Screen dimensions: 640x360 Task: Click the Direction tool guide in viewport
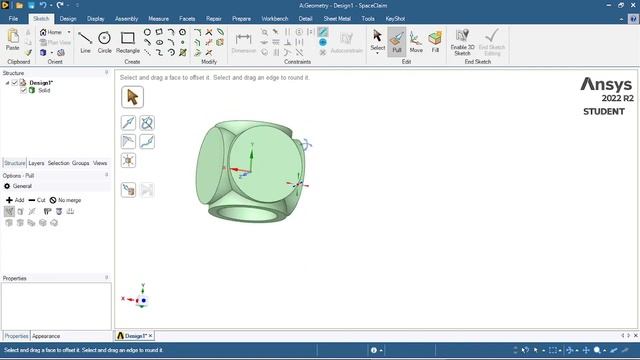coord(128,123)
